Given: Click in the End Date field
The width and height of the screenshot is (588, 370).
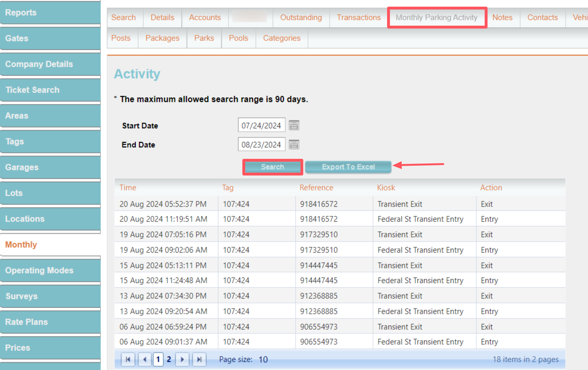Looking at the screenshot, I should pyautogui.click(x=261, y=144).
